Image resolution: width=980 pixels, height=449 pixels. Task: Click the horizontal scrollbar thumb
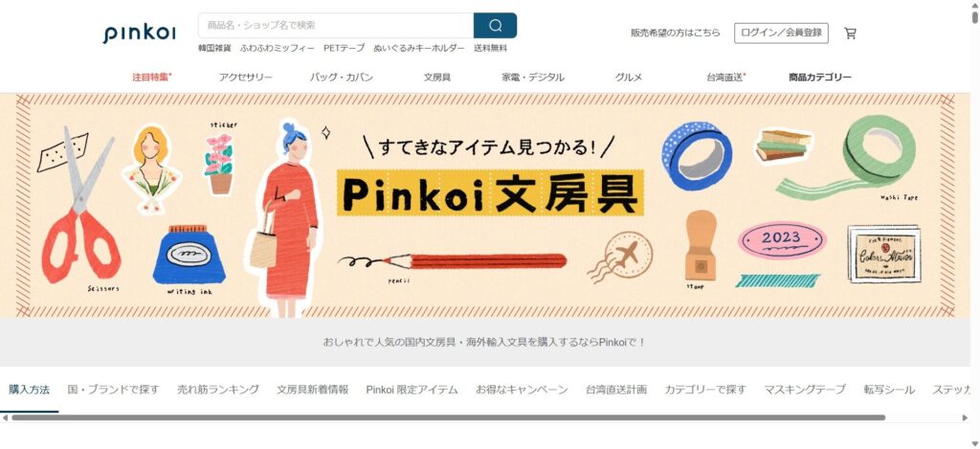click(x=448, y=417)
